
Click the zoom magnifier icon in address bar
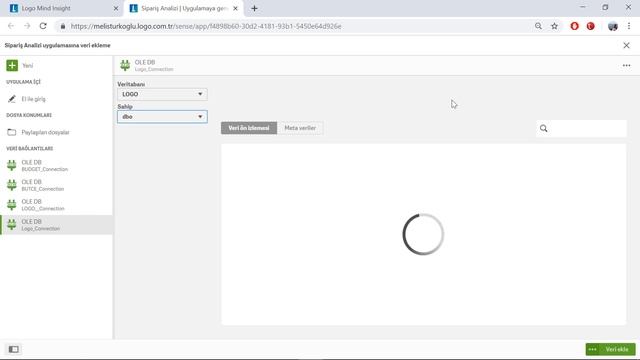[x=538, y=26]
